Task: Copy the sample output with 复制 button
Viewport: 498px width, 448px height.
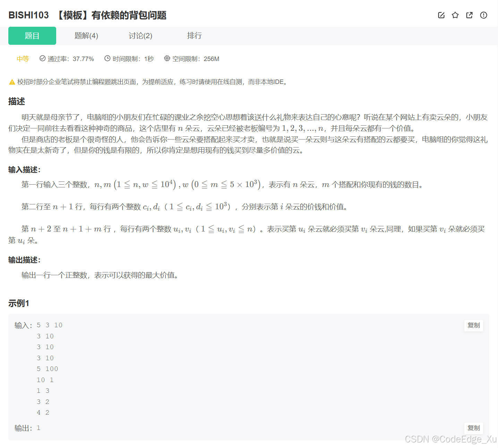Action: 473,428
